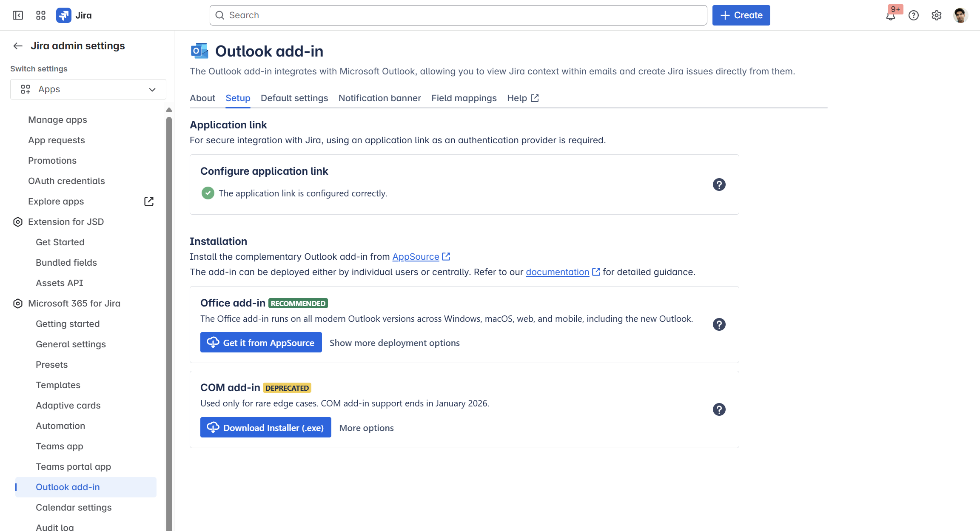Image resolution: width=980 pixels, height=531 pixels.
Task: Collapse the sidebar panel icon
Action: tap(18, 15)
